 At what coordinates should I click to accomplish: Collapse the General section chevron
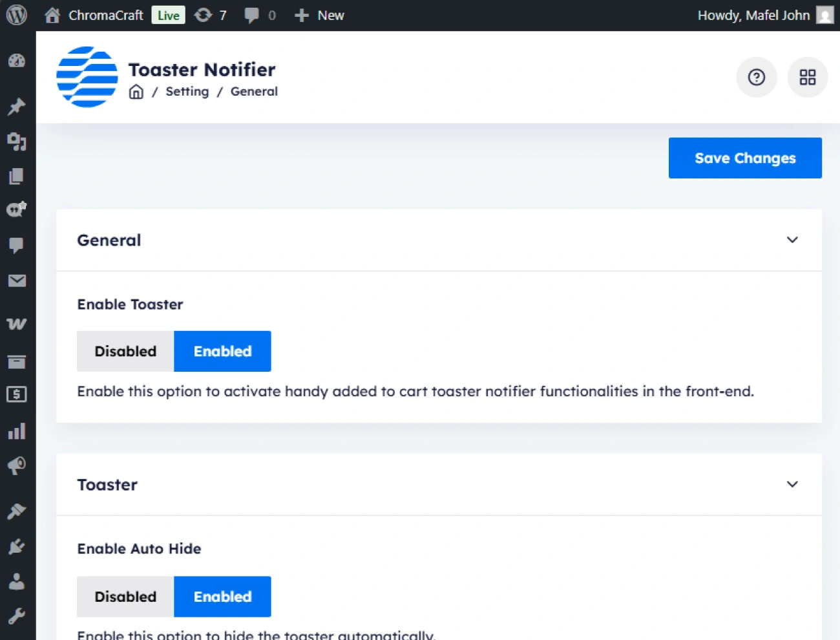pos(792,240)
